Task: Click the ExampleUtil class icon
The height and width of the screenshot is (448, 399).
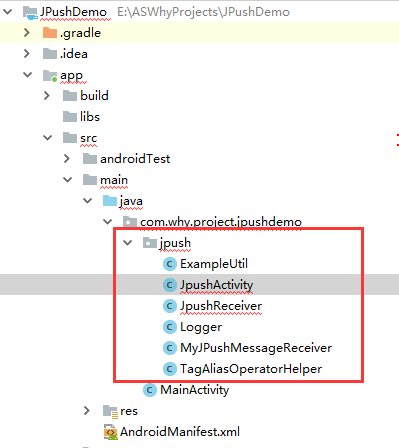Action: (x=170, y=264)
